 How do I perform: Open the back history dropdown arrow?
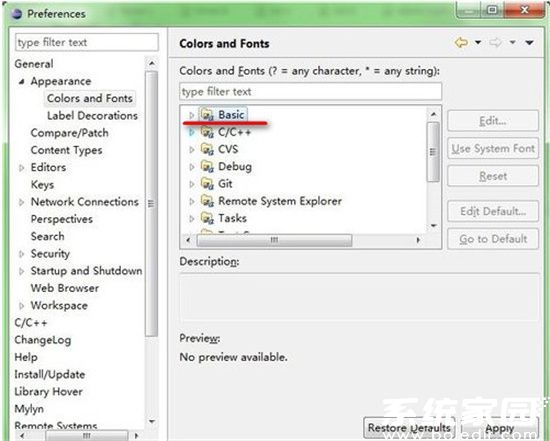[x=478, y=42]
